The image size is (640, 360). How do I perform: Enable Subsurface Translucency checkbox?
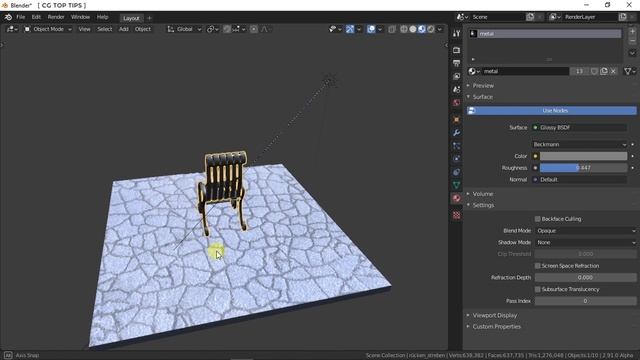pyautogui.click(x=538, y=289)
